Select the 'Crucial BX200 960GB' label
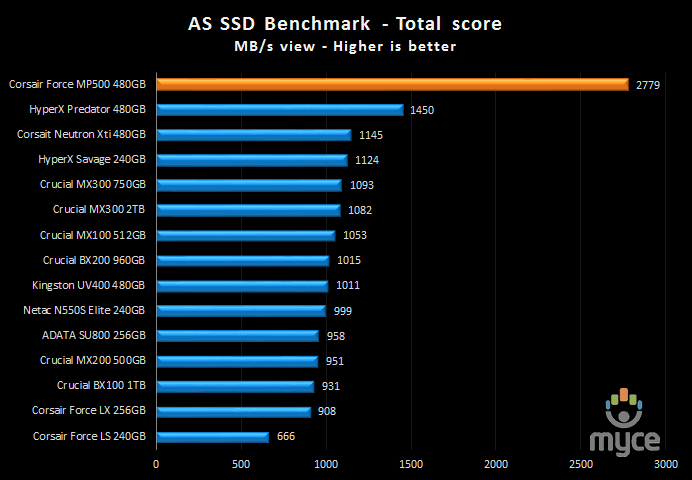 click(94, 260)
